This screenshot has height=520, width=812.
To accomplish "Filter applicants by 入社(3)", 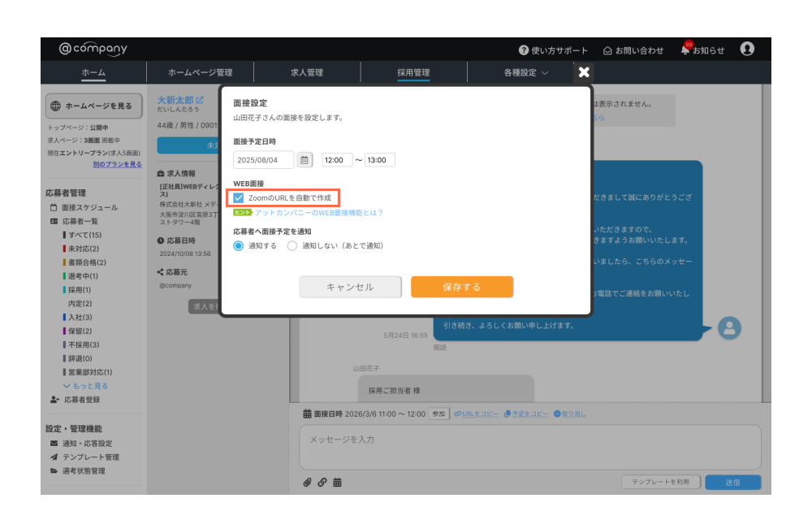I will (78, 317).
